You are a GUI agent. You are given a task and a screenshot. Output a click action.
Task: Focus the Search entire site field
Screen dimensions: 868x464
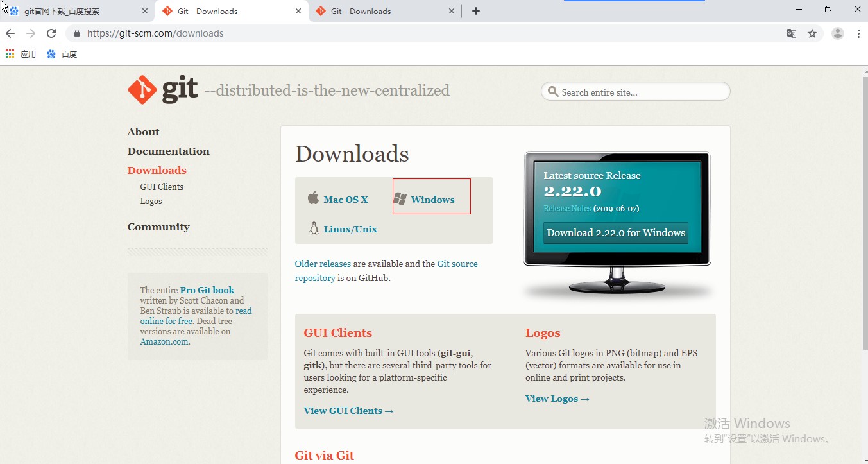point(636,92)
